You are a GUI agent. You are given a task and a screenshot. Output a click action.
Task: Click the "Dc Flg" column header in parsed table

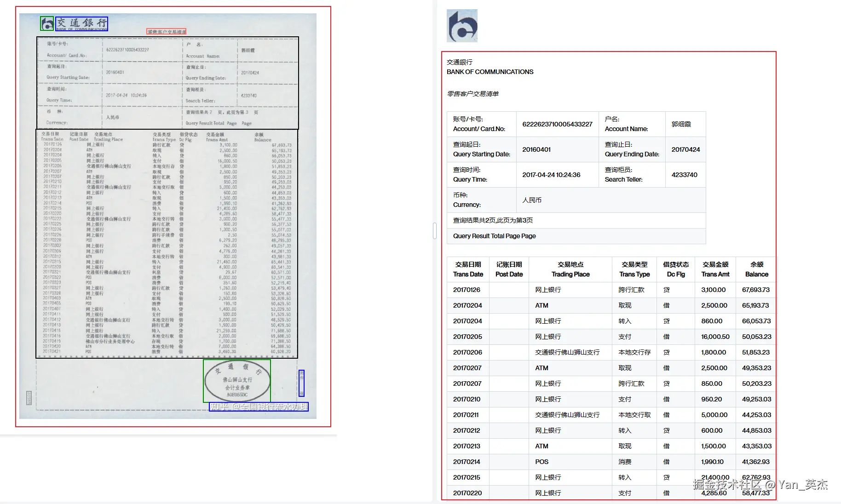[676, 269]
